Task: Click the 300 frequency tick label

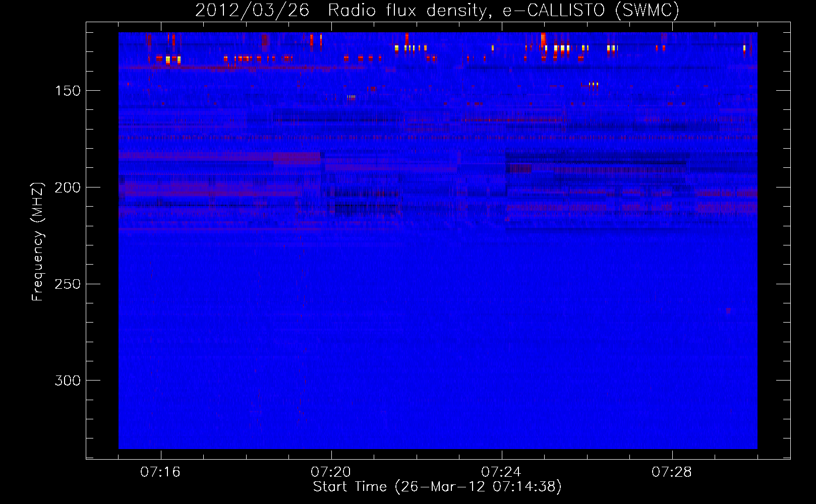Action: coord(68,381)
